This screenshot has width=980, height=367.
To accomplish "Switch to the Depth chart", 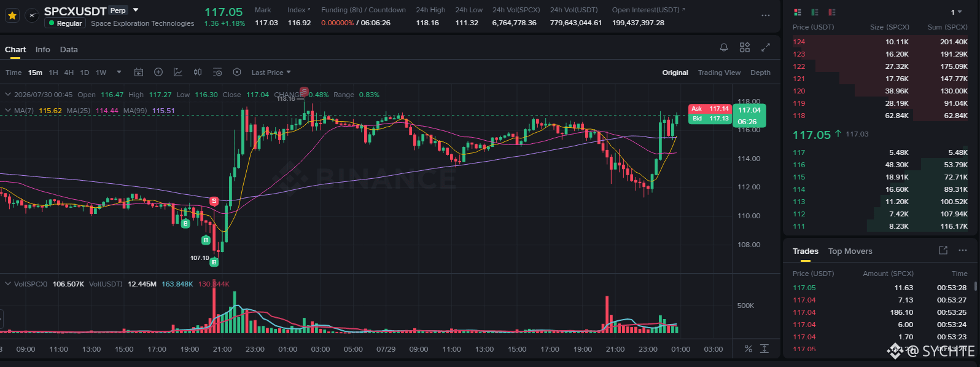I will (x=760, y=73).
